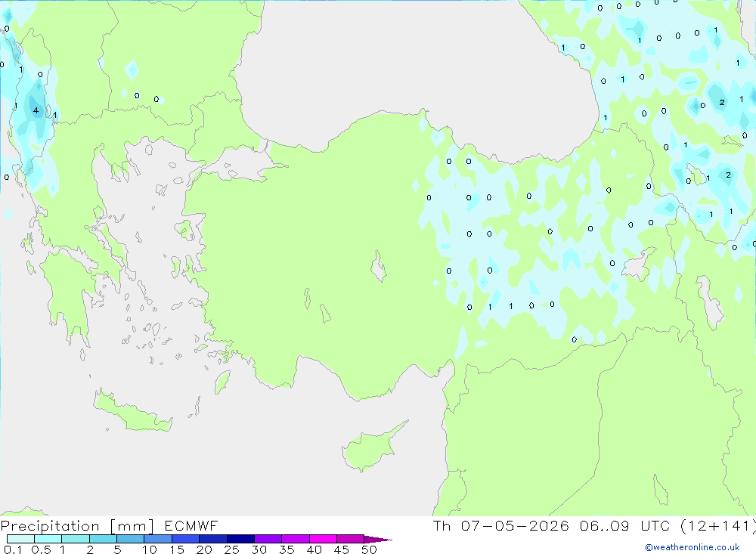Click the 30–35 mm purple legend swatch

[268, 539]
